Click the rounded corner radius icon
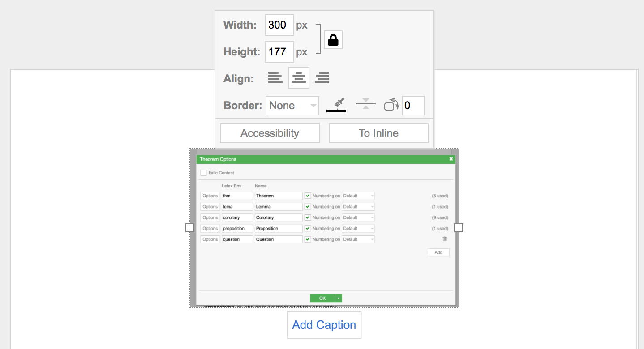Image resolution: width=644 pixels, height=349 pixels. [391, 106]
